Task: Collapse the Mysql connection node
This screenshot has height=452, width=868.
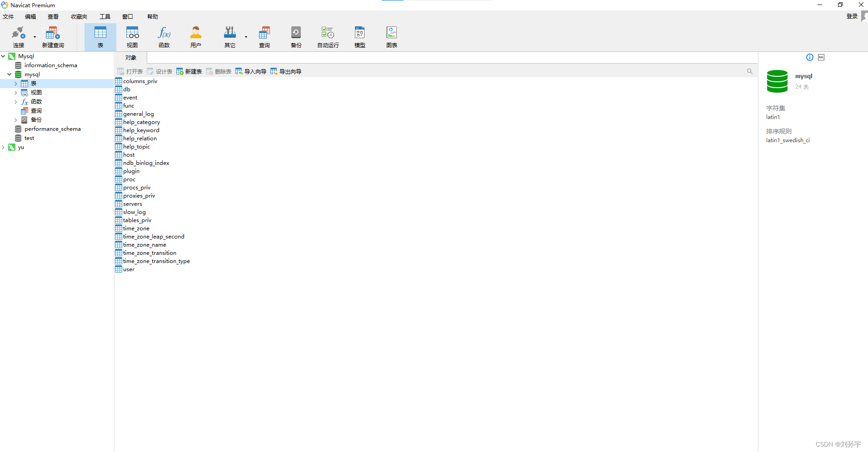Action: point(3,56)
